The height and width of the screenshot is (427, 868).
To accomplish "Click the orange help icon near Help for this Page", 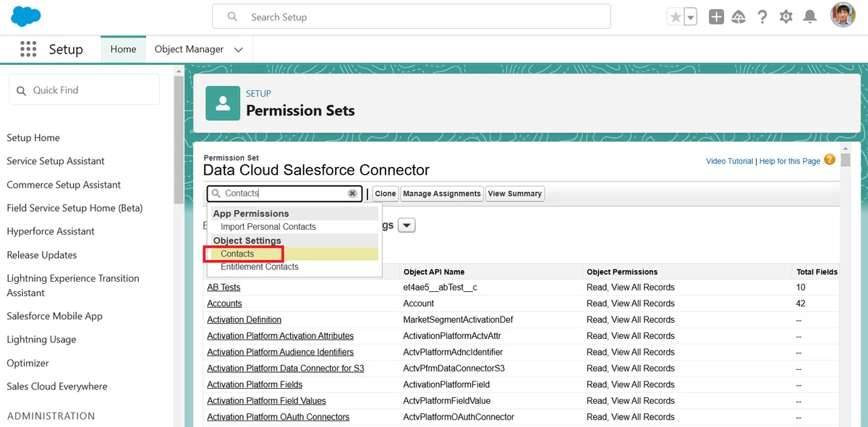I will pyautogui.click(x=830, y=160).
